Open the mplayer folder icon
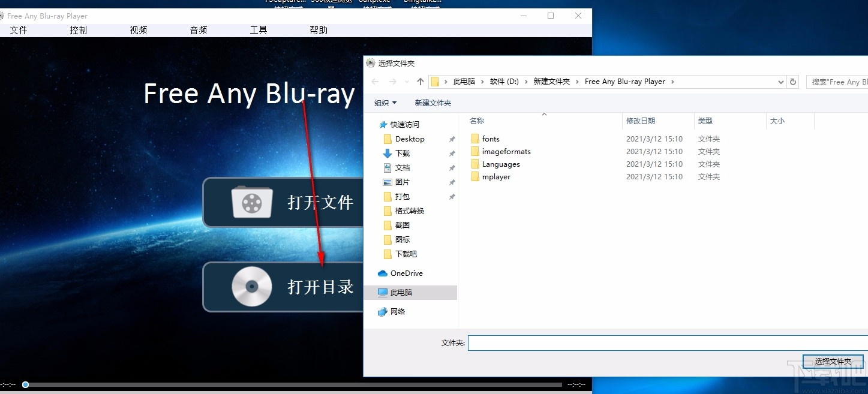 click(476, 176)
